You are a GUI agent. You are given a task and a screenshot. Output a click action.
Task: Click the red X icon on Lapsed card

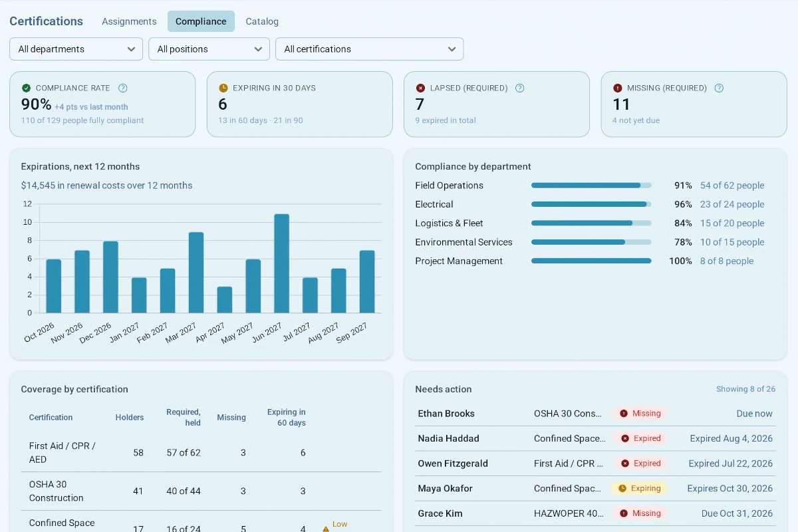pos(420,88)
